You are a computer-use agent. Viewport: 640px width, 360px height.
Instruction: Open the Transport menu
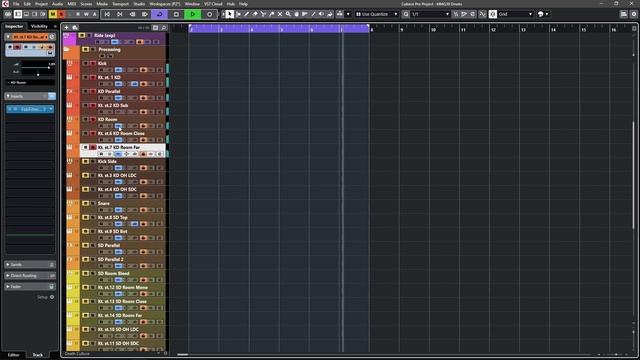point(120,4)
